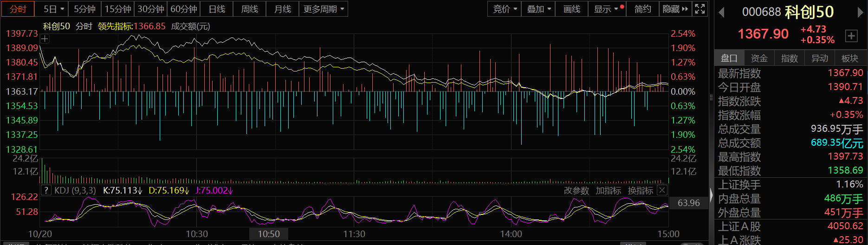Select the 日线 daily chart tab
Screen dimensions: 868x245
[x=217, y=9]
